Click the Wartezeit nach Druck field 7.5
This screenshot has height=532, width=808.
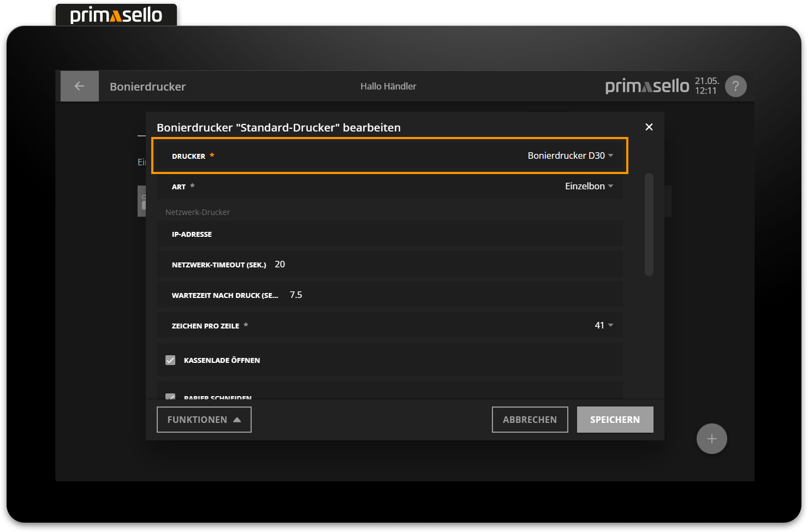[x=296, y=295]
